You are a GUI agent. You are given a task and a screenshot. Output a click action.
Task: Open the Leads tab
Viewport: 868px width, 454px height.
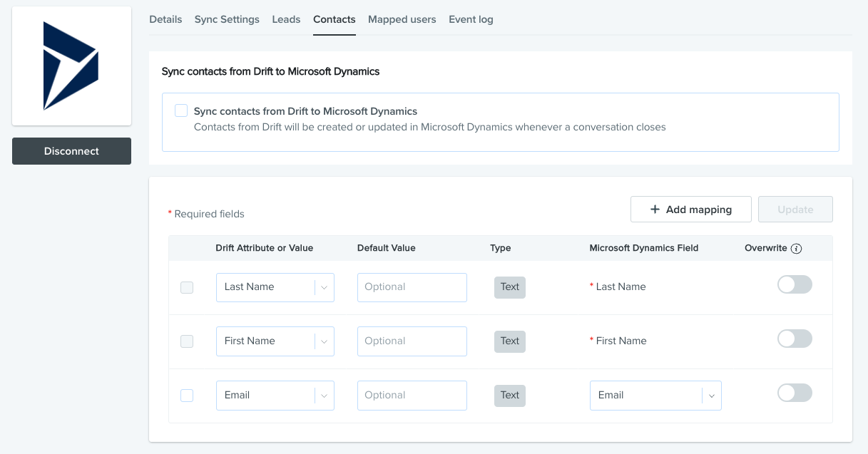pos(286,19)
